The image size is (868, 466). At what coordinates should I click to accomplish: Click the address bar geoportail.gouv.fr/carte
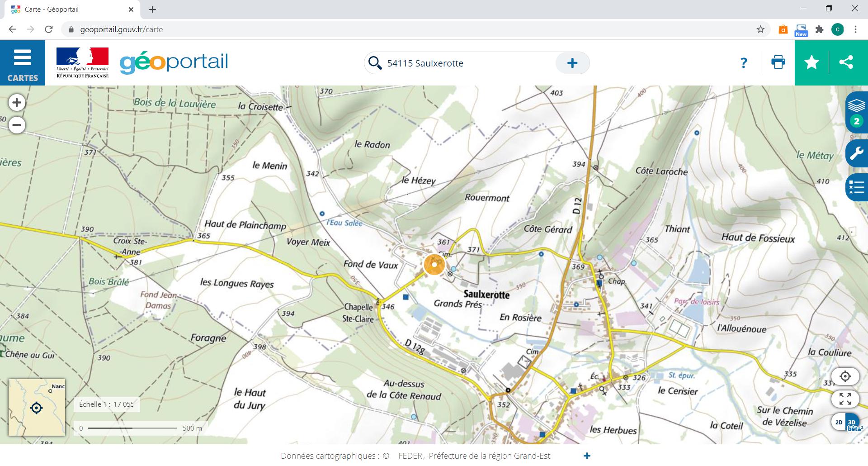tap(121, 29)
